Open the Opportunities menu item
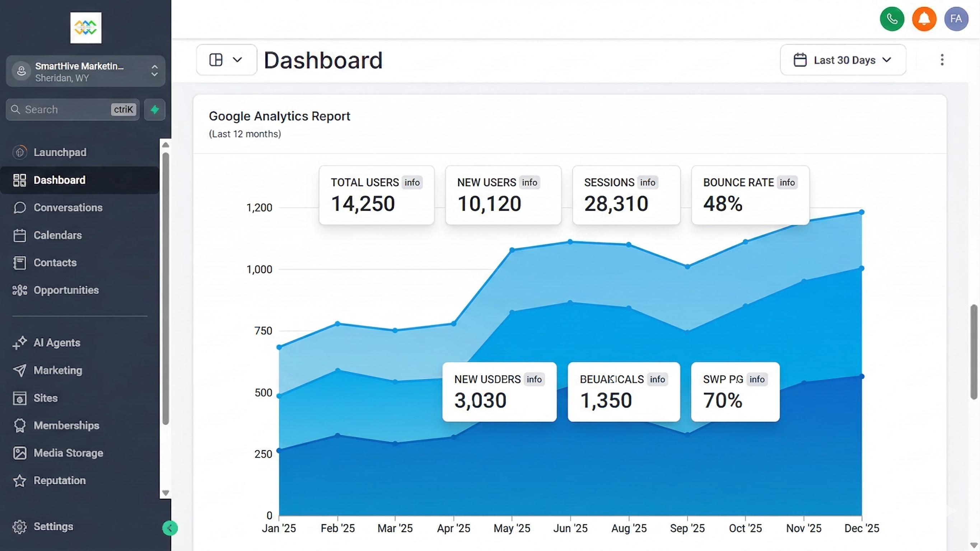Viewport: 980px width, 551px height. [x=66, y=290]
